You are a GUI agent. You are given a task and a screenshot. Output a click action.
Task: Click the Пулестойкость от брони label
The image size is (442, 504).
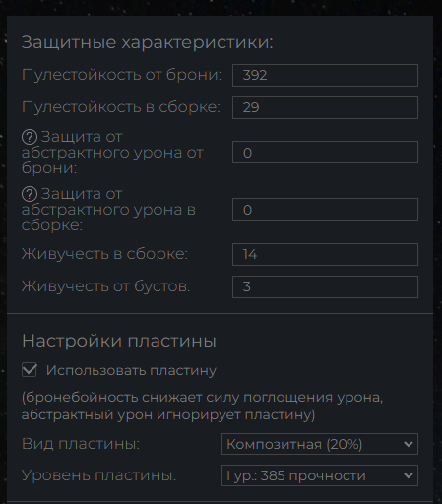tap(122, 75)
